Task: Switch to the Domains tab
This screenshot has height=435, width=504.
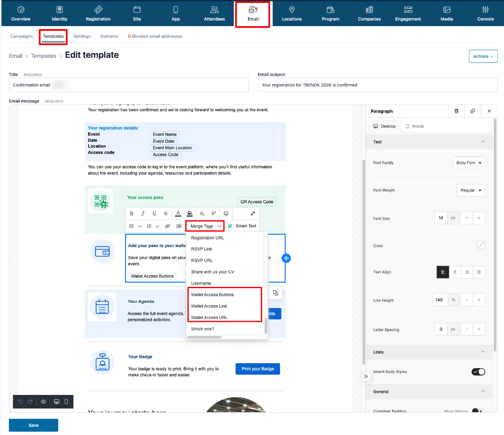Action: point(109,36)
